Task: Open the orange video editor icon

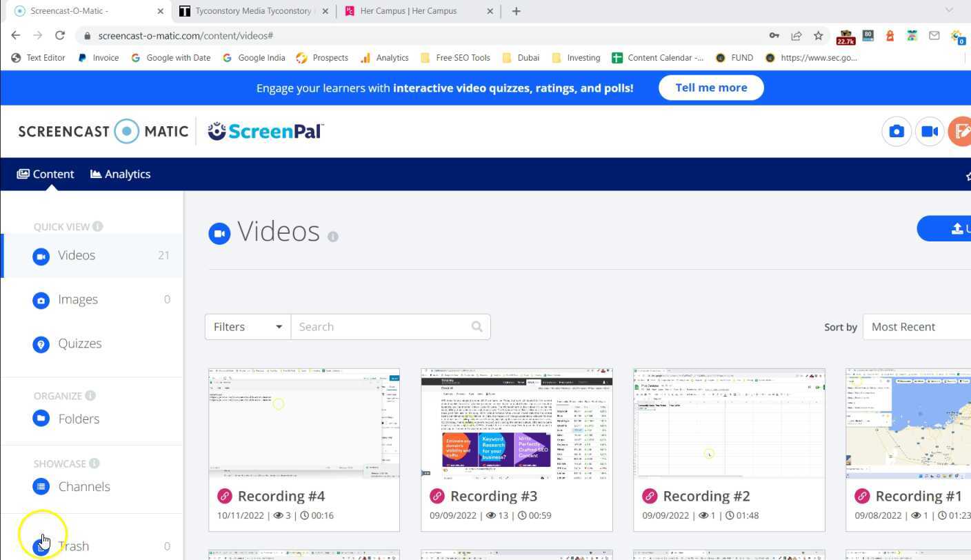Action: tap(963, 131)
